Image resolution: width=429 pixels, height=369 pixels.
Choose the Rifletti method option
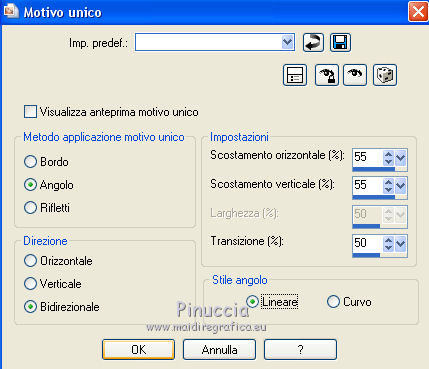pos(30,207)
